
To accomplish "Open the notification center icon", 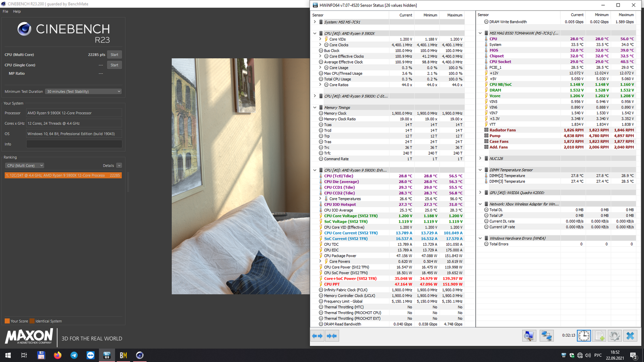I will 633,356.
